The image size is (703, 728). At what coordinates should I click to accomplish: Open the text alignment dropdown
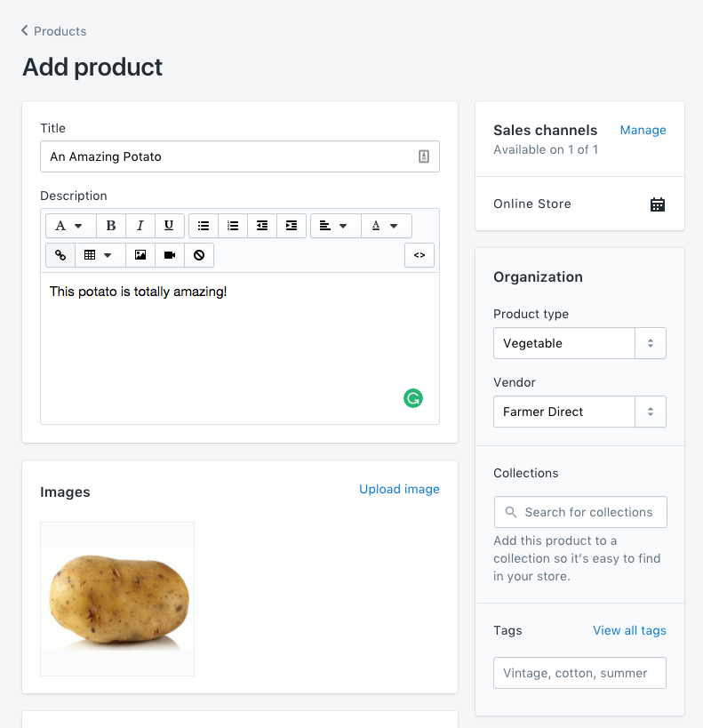(335, 225)
